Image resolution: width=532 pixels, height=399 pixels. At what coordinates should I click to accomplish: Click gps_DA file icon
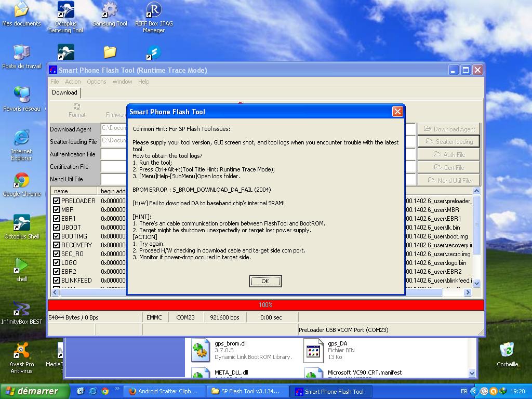coord(313,351)
